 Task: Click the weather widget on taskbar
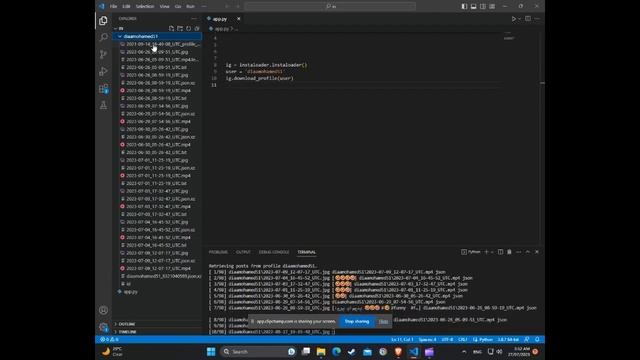tap(112, 351)
